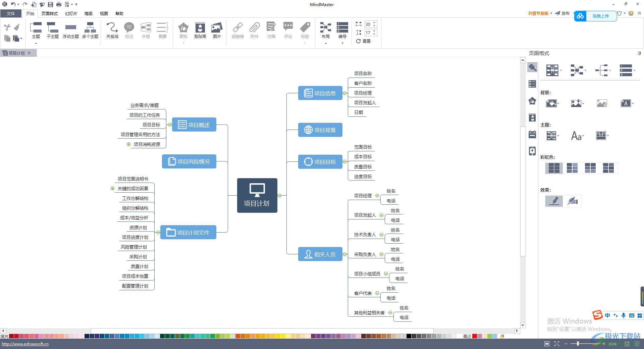
Task: Collapse the 项目计划文件 branch
Action: [x=158, y=233]
